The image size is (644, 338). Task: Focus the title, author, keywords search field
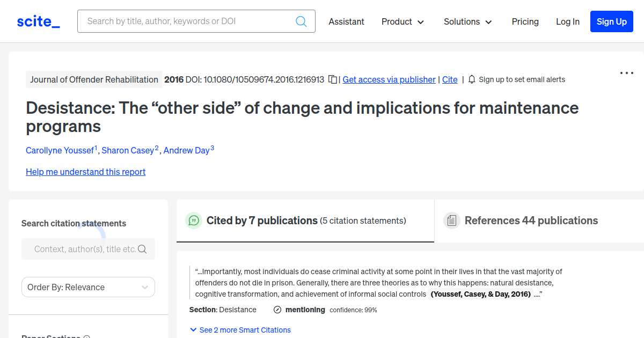pos(188,21)
